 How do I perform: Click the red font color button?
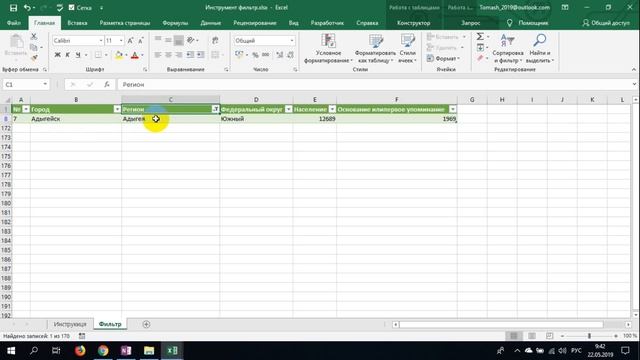pyautogui.click(x=135, y=55)
